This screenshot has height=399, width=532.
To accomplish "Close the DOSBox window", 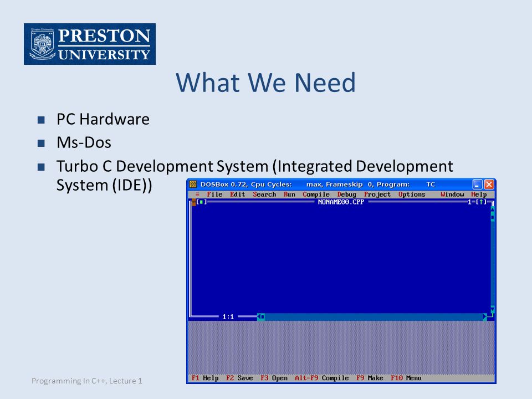I will pyautogui.click(x=489, y=184).
